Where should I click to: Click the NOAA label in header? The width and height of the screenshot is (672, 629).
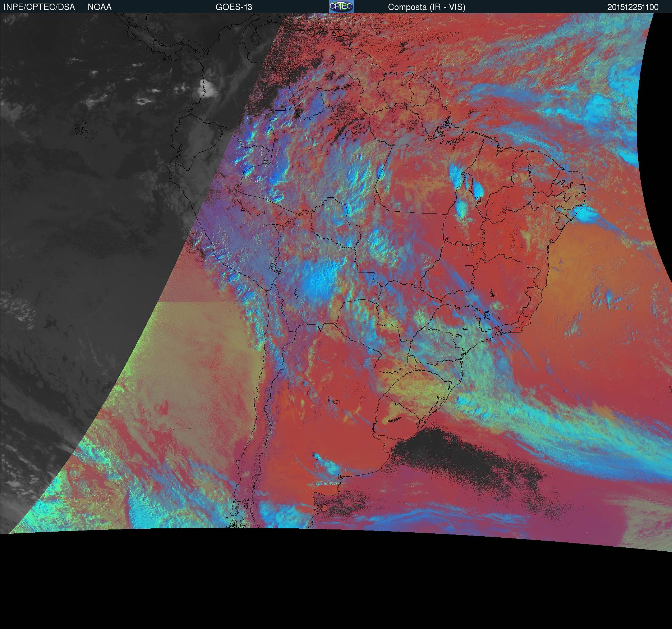click(100, 7)
